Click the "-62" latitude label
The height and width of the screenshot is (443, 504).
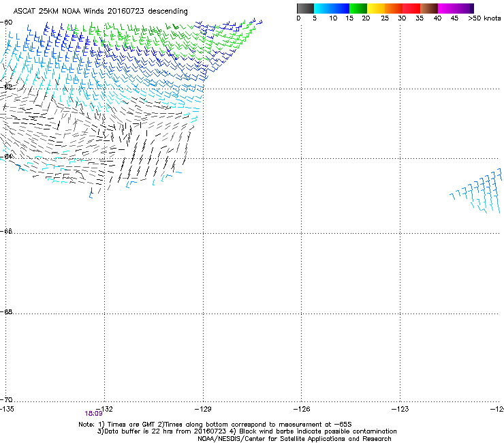click(6, 87)
